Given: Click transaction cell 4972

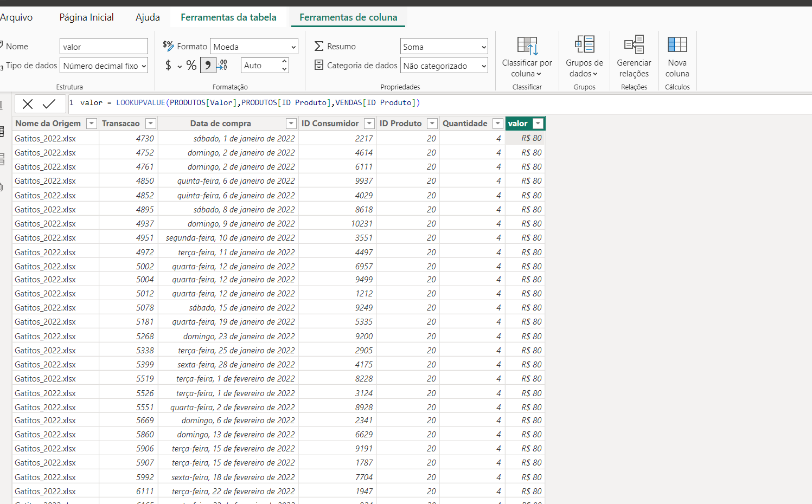Looking at the screenshot, I should [128, 252].
